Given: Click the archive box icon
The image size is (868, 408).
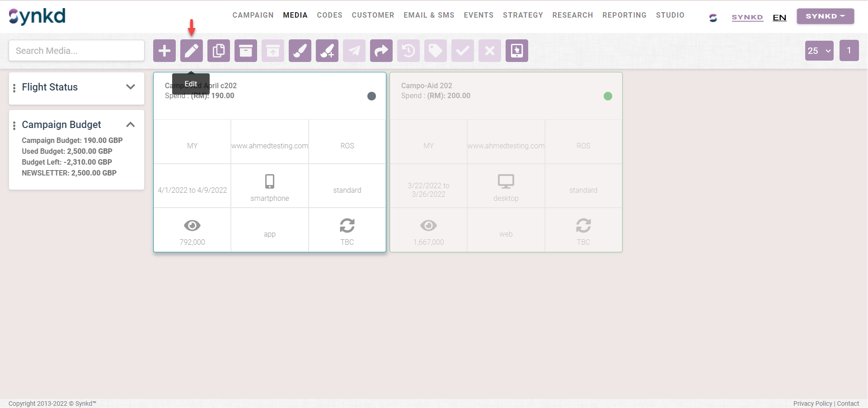Looking at the screenshot, I should [246, 51].
